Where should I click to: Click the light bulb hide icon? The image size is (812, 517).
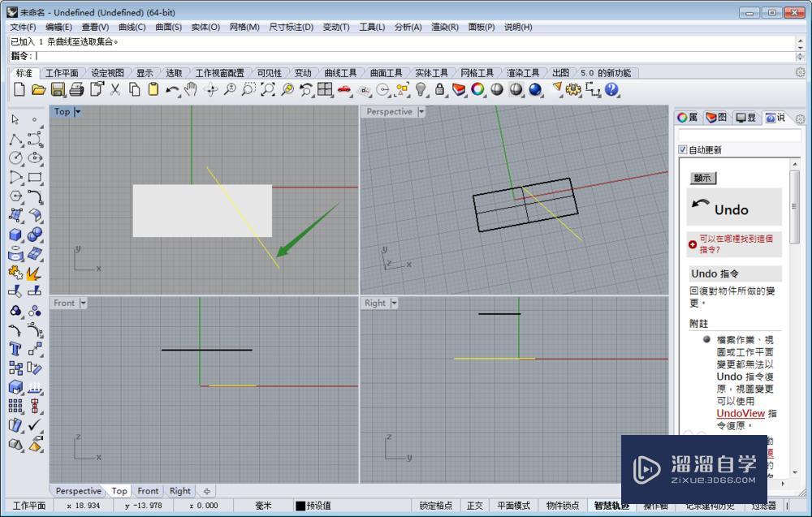pos(421,89)
